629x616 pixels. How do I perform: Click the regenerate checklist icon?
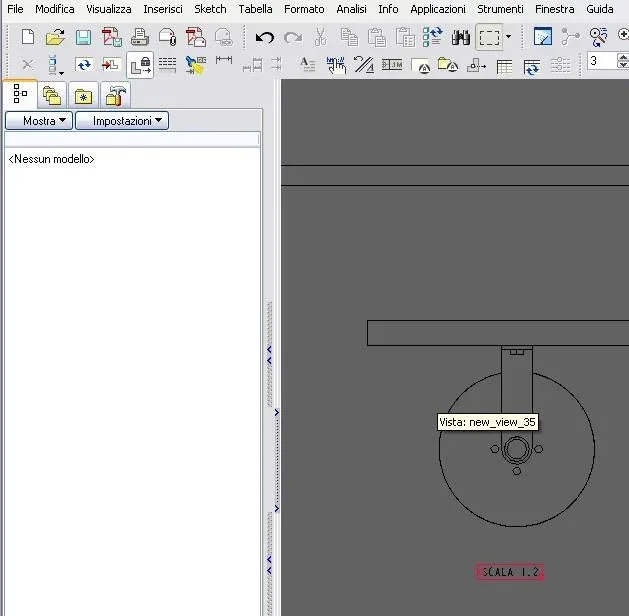[433, 37]
